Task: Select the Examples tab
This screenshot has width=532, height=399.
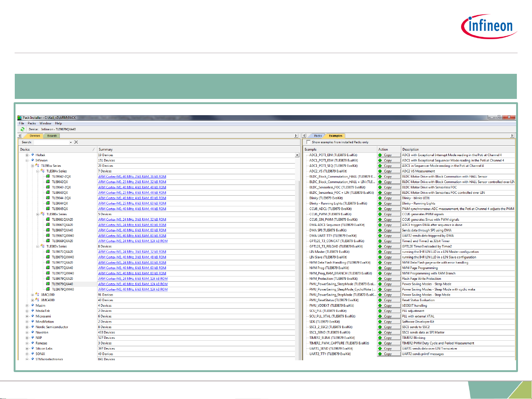Action: [336, 136]
